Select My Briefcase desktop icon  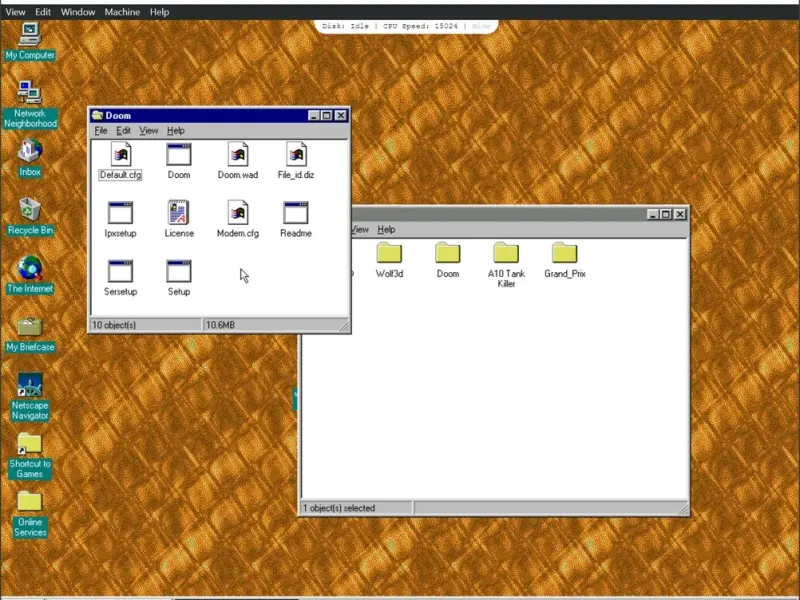point(30,327)
